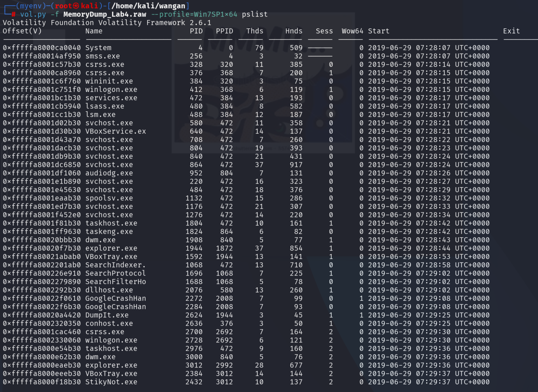Click the Exit column header
The height and width of the screenshot is (392, 538).
pyautogui.click(x=511, y=31)
